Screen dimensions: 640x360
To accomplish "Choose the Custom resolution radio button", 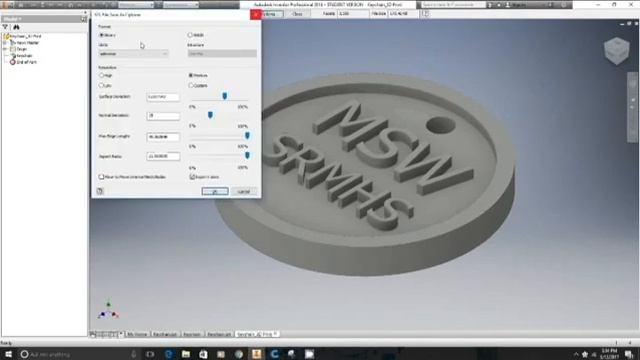I will [191, 85].
